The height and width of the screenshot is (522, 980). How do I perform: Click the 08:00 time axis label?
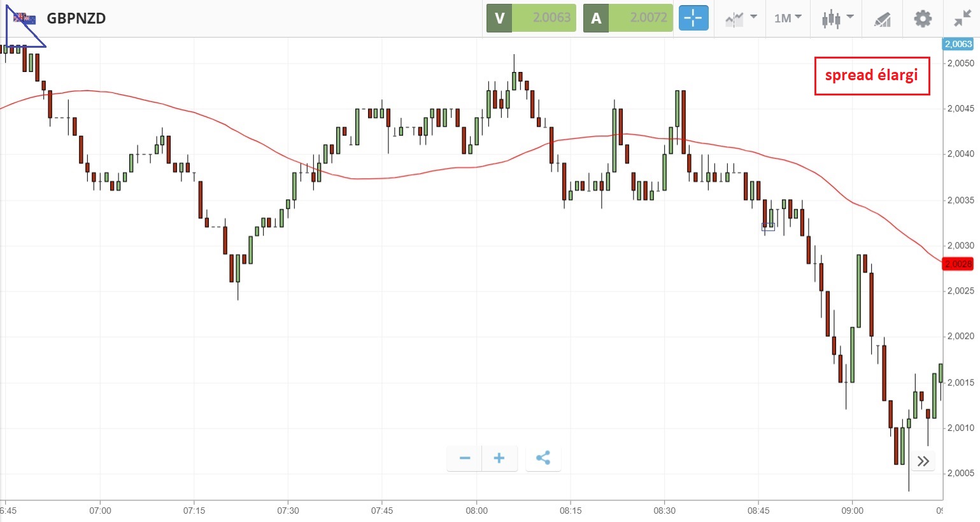[x=476, y=511]
